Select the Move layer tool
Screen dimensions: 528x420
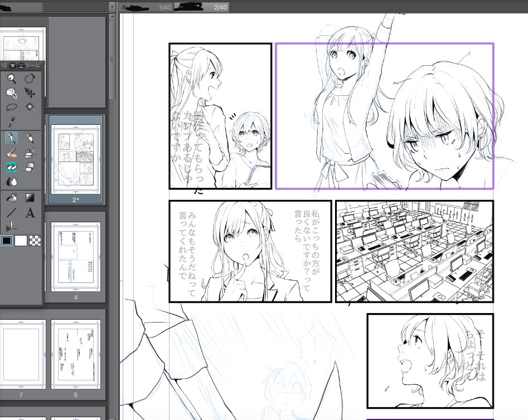click(x=30, y=93)
